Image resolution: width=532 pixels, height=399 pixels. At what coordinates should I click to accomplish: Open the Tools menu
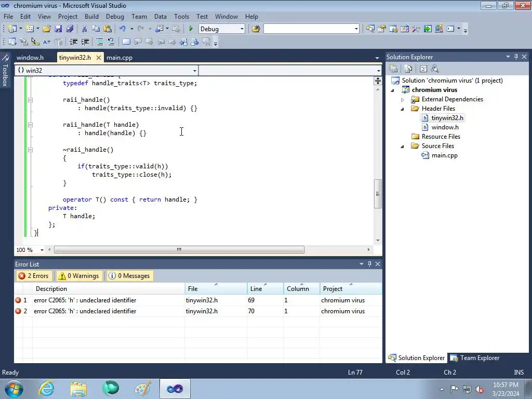[x=181, y=16]
